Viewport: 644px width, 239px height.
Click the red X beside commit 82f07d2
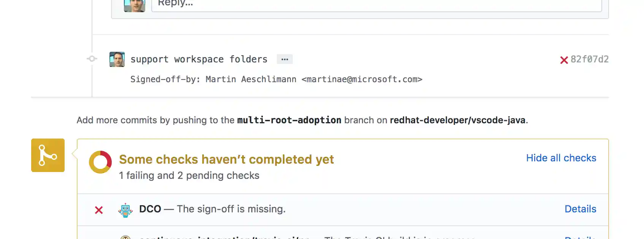564,60
